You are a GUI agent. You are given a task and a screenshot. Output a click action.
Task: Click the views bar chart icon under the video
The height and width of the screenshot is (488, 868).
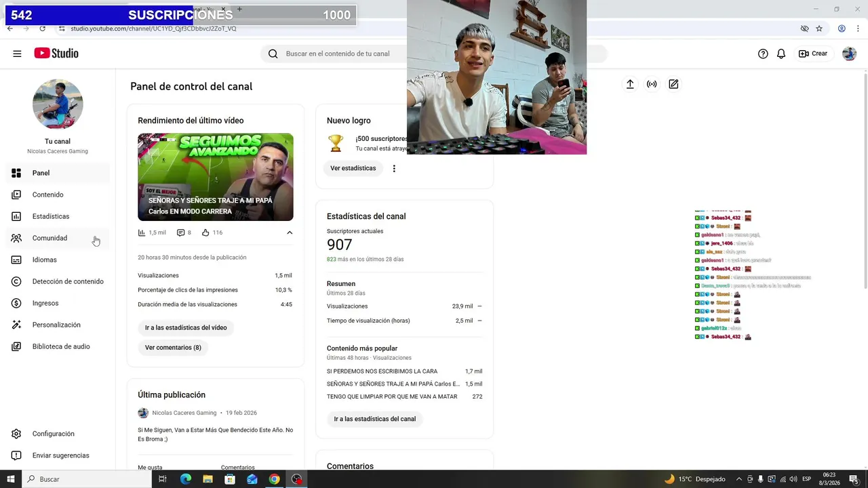pyautogui.click(x=142, y=232)
